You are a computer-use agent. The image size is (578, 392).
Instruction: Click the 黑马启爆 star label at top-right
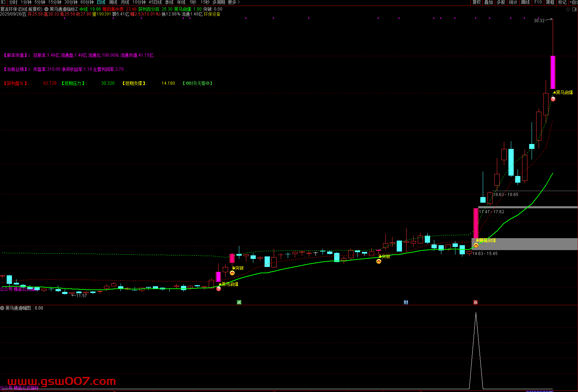[563, 92]
